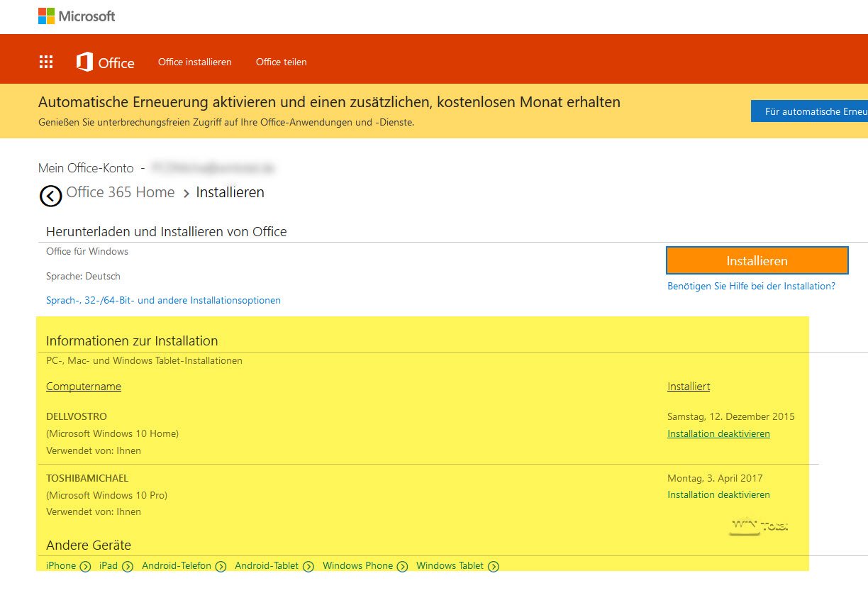Click the Office für Windows text
Image resolution: width=868 pixels, height=593 pixels.
point(87,251)
